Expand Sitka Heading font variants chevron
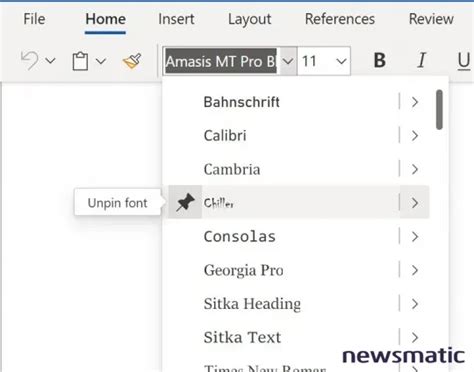474x372 pixels. [x=415, y=304]
